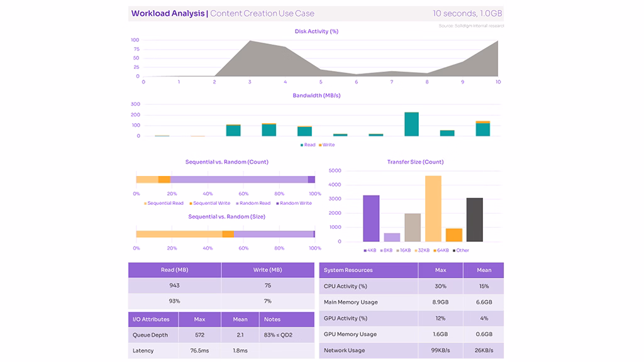
Task: Click the Content Creation Use Case subtitle
Action: click(x=262, y=13)
